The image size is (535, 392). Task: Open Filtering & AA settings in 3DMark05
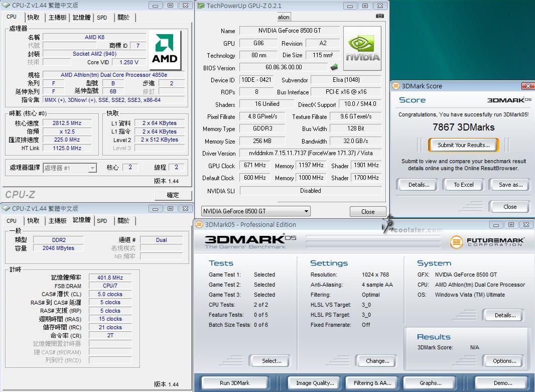click(x=372, y=383)
